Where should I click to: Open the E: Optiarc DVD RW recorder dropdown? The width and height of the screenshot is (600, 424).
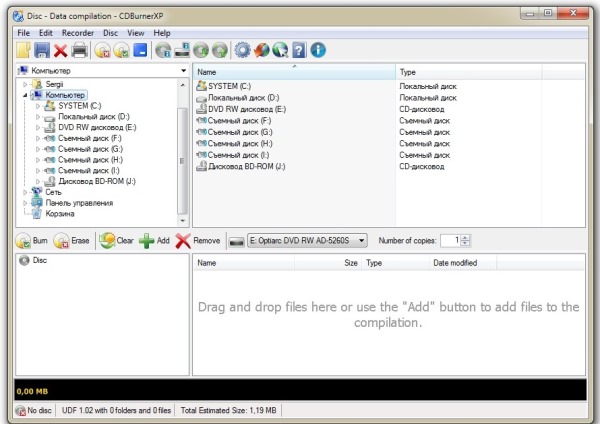(307, 241)
